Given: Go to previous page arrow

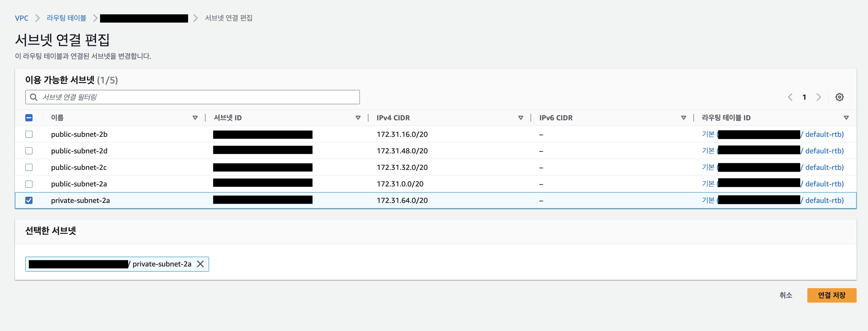Looking at the screenshot, I should click(x=790, y=97).
